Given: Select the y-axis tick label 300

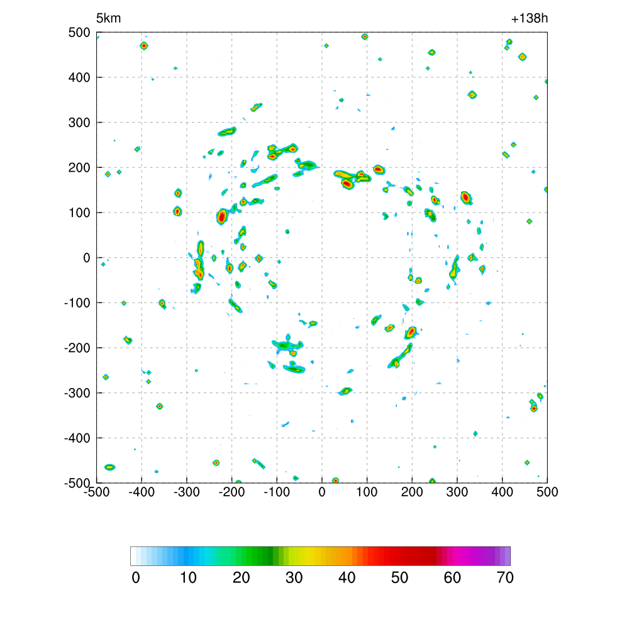Looking at the screenshot, I should 79,123.
